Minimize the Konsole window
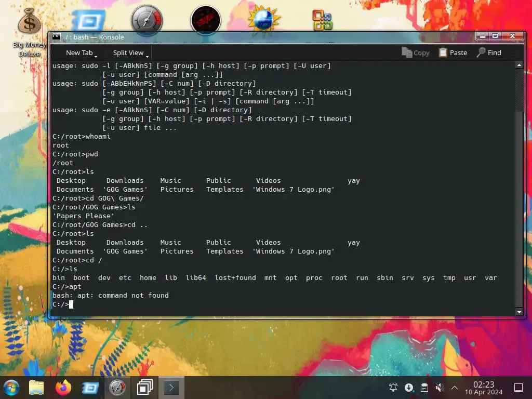The height and width of the screenshot is (399, 532). 482,36
